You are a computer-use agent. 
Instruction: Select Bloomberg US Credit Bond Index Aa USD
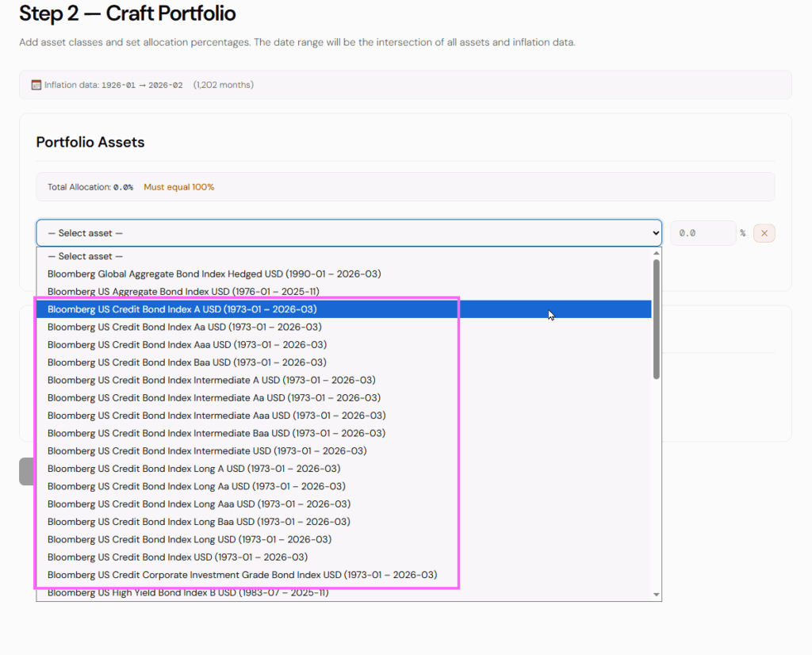pyautogui.click(x=185, y=327)
